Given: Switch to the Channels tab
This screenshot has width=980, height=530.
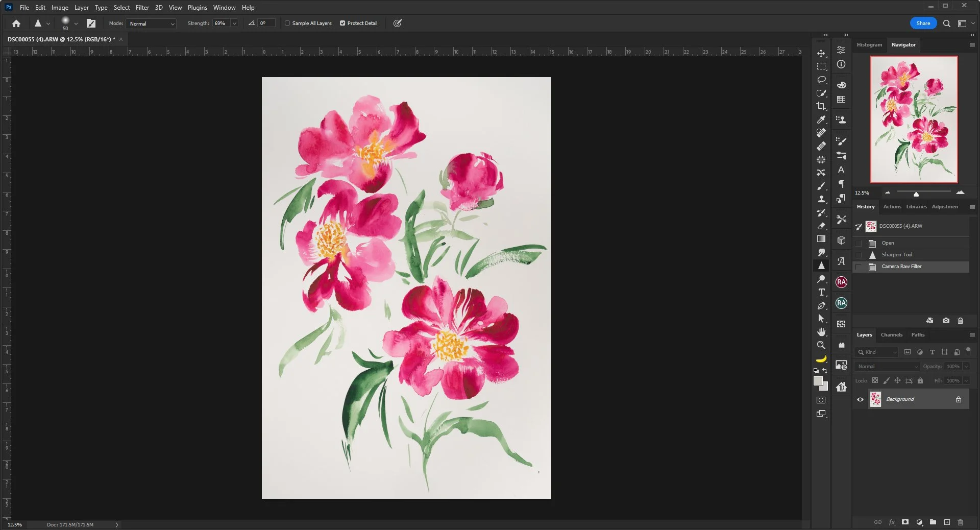Looking at the screenshot, I should (x=891, y=335).
